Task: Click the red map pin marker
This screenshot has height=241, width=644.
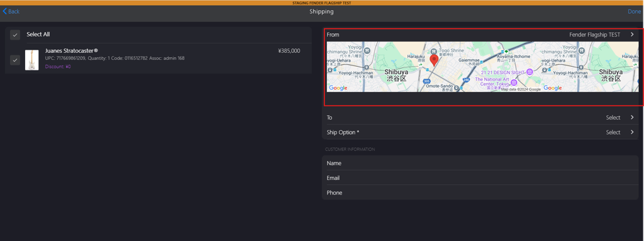Action: (x=434, y=61)
